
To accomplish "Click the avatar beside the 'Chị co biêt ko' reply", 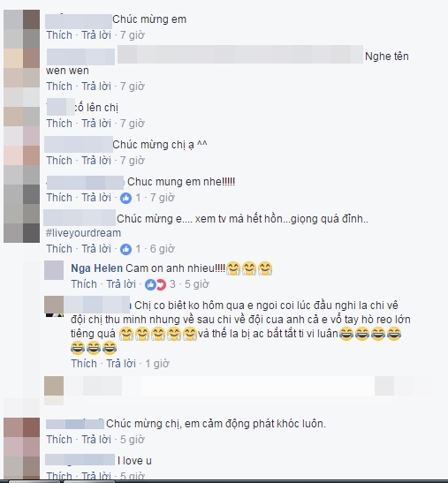I will (54, 306).
